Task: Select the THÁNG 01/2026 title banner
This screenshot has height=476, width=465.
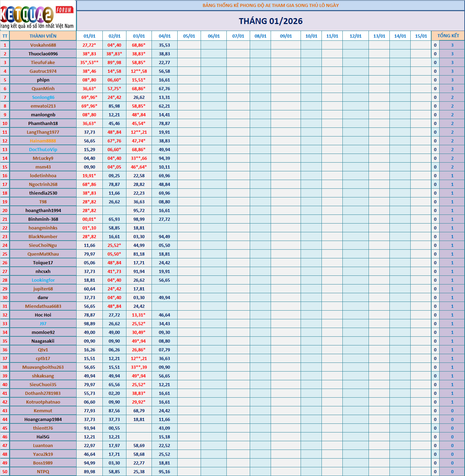Action: 270,21
